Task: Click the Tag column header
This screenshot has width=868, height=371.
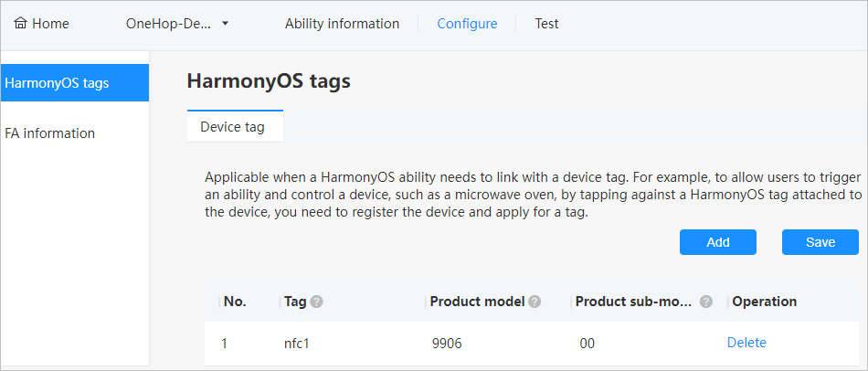Action: (x=295, y=302)
